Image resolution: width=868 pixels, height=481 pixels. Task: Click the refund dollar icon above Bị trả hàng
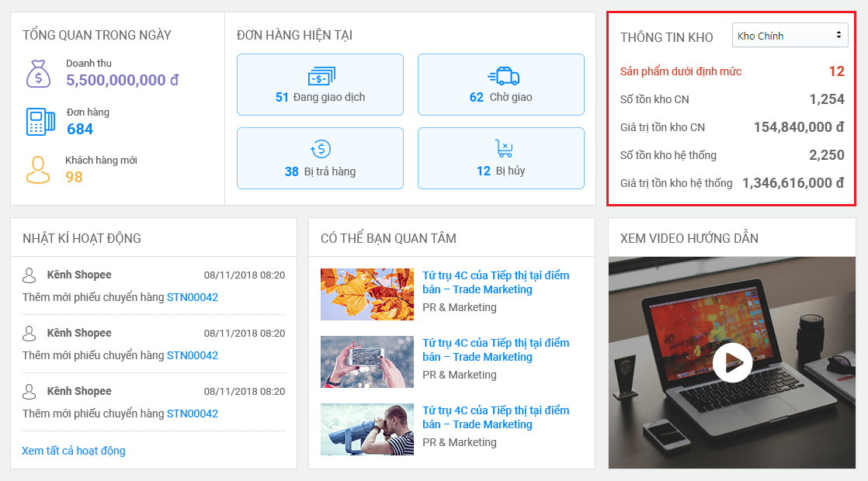[321, 149]
